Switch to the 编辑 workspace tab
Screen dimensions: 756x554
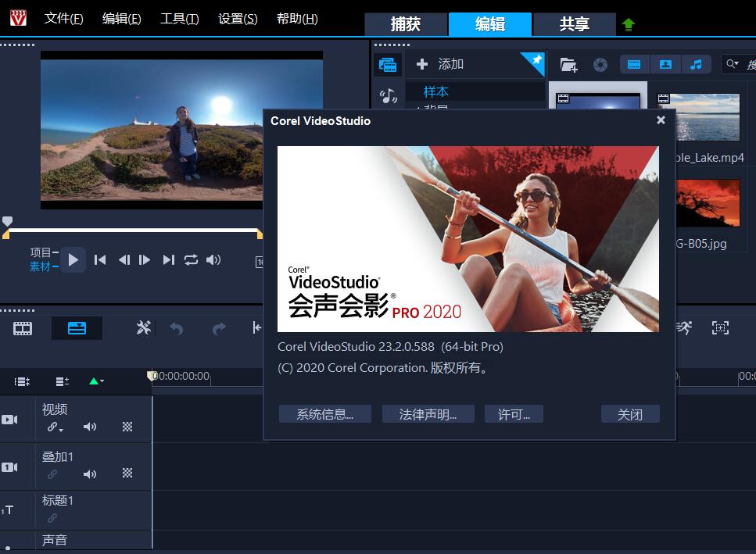(x=490, y=24)
